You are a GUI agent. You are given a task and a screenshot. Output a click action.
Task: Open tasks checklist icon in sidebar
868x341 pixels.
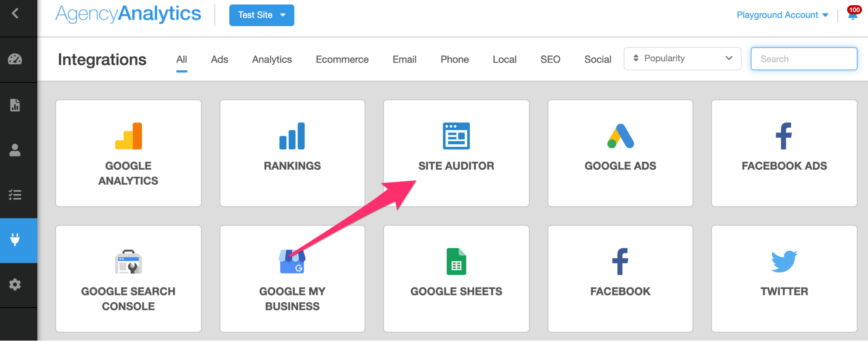pos(15,195)
